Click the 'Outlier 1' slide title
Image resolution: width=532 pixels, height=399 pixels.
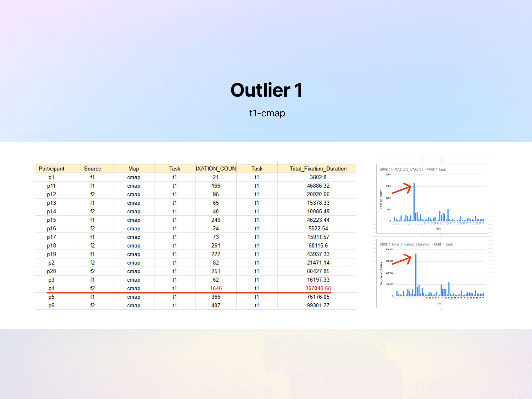(267, 90)
